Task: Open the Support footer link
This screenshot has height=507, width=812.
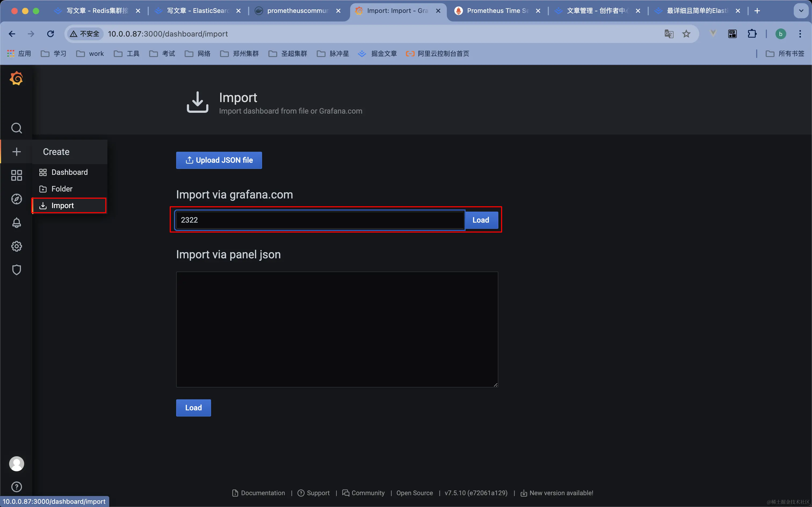Action: pos(314,493)
